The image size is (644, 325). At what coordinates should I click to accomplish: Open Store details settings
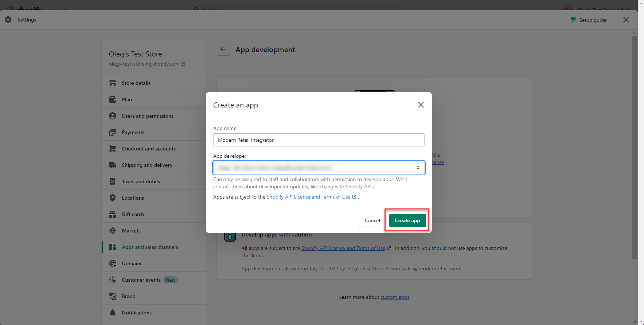pos(154,83)
